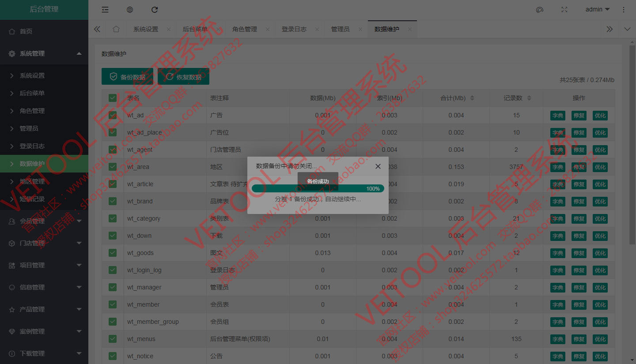The width and height of the screenshot is (636, 364).
Task: Click the wt_member_group table name
Action: [153, 322]
